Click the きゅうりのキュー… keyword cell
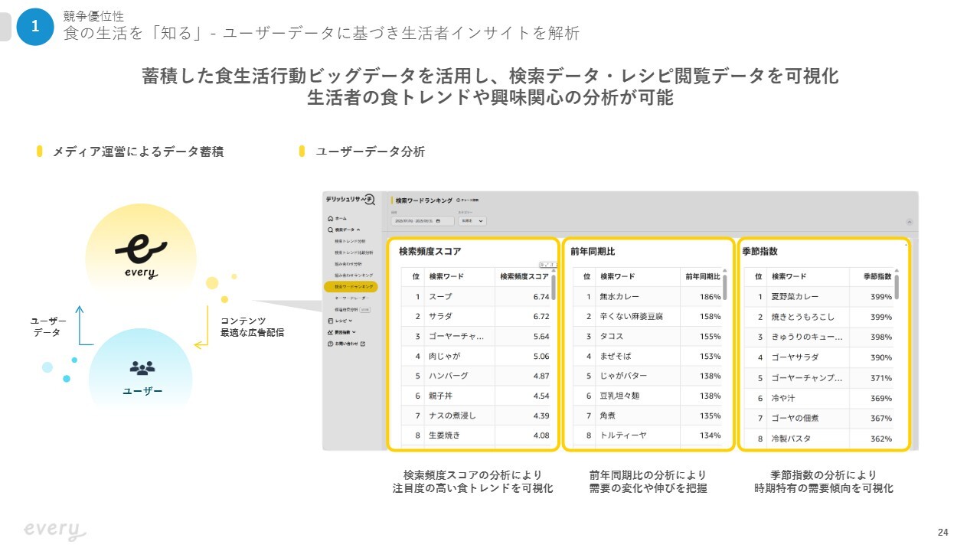 pyautogui.click(x=807, y=337)
